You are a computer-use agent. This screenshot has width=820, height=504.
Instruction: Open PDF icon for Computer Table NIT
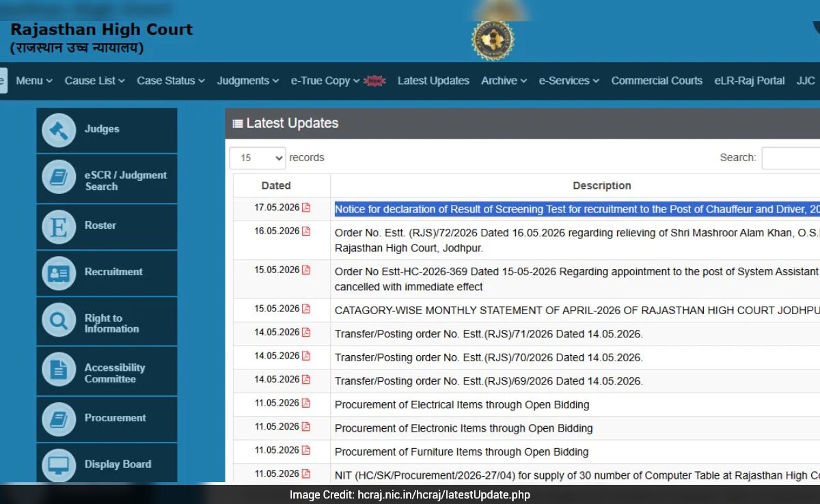click(306, 473)
